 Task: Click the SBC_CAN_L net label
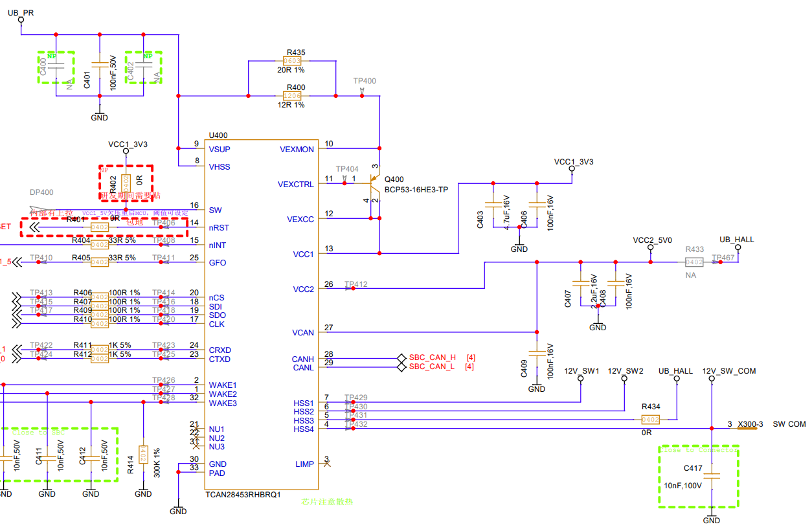coord(432,367)
